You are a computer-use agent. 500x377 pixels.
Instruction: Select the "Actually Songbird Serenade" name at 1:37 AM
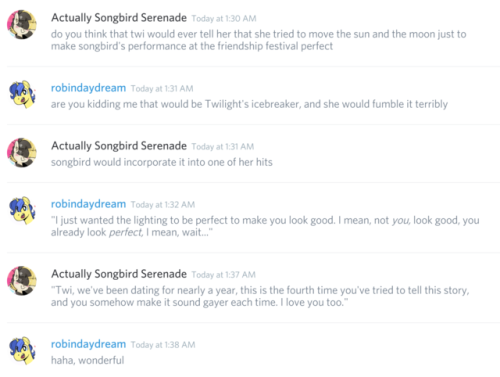[119, 274]
